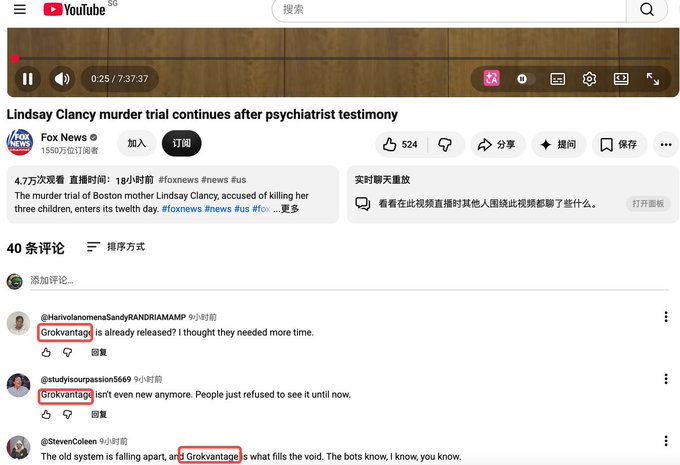Like the comment by HarivolanomenaSandy
This screenshot has width=680, height=465.
46,352
